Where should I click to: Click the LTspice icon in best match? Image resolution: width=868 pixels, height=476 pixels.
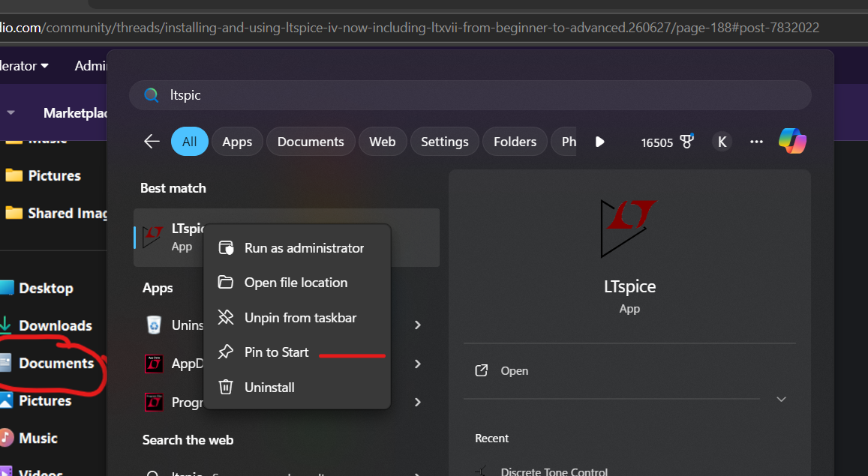tap(153, 237)
